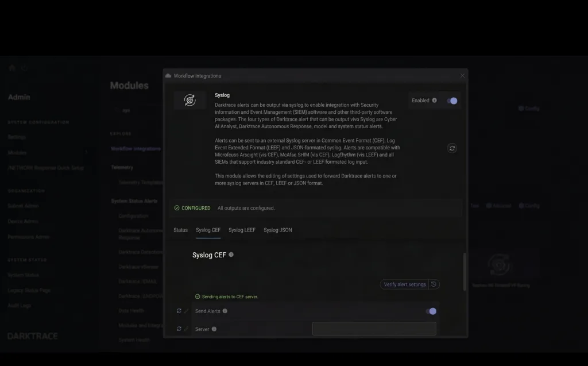Open the Syslog LEEF tab
Screen dimensions: 588x366
[x=242, y=230]
